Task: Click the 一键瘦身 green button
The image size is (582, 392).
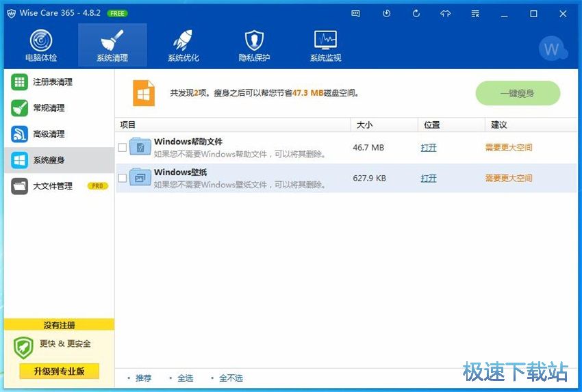Action: pos(518,93)
